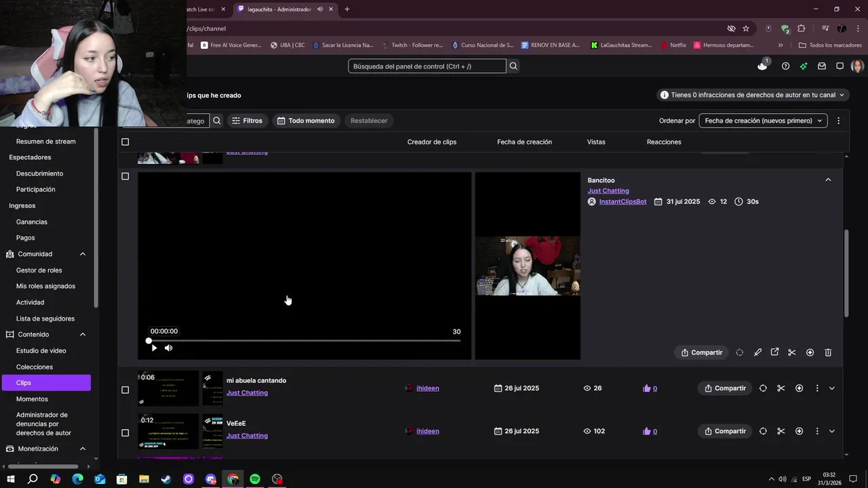Click the green sparkle icon
This screenshot has height=488, width=868.
point(804,66)
